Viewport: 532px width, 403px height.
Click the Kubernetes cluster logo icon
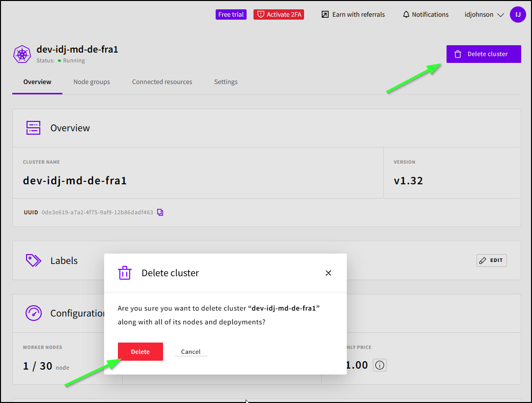click(22, 54)
